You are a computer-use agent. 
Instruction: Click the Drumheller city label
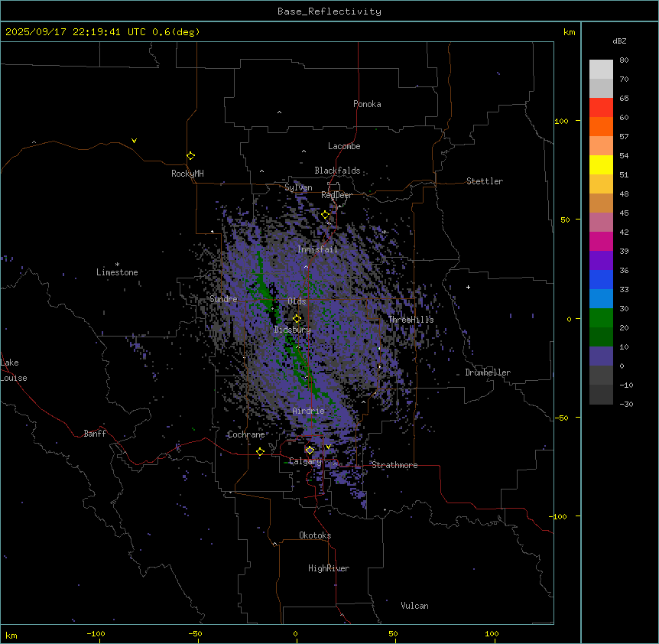488,372
